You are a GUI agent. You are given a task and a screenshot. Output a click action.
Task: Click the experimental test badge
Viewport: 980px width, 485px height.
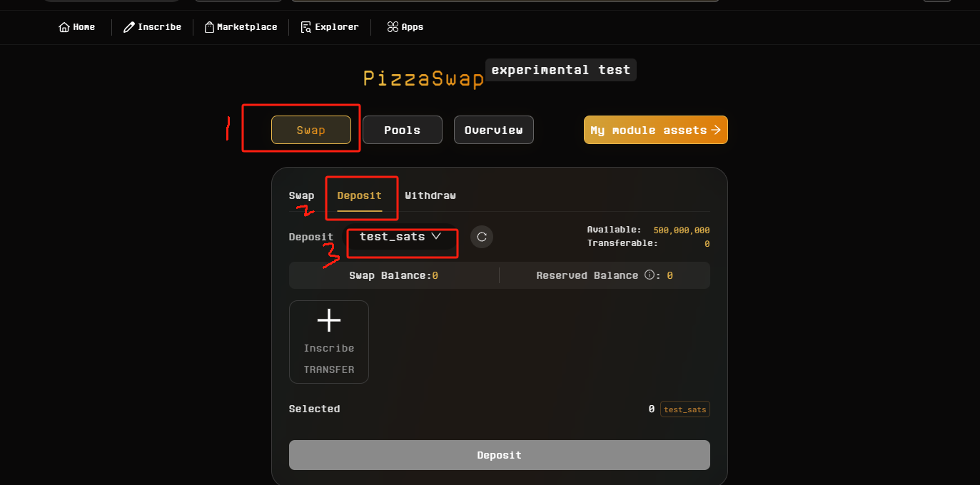[561, 70]
